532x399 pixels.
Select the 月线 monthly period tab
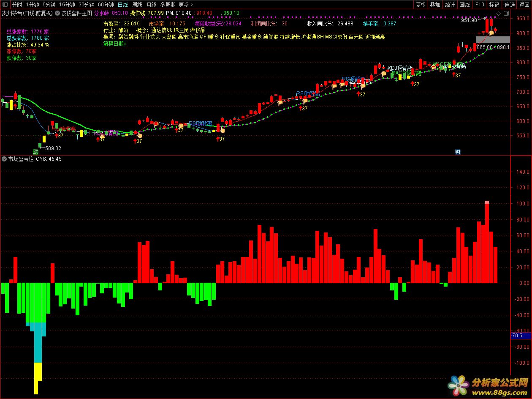coord(151,5)
